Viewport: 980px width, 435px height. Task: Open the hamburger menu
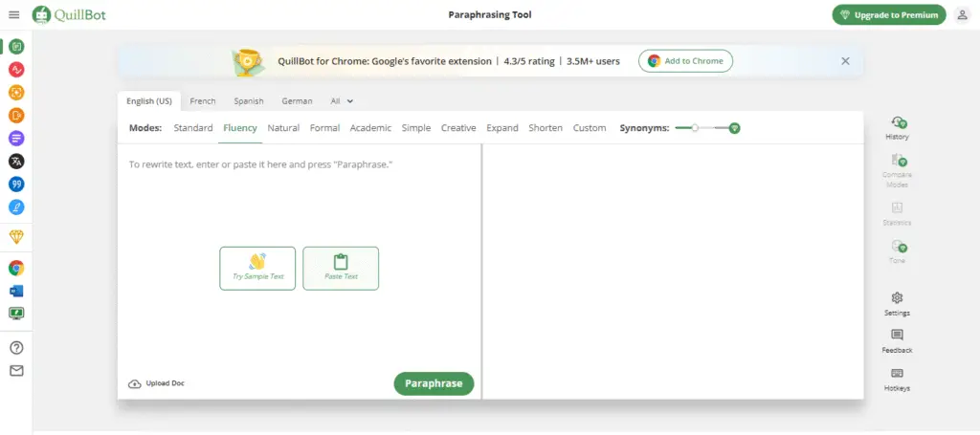pyautogui.click(x=13, y=14)
